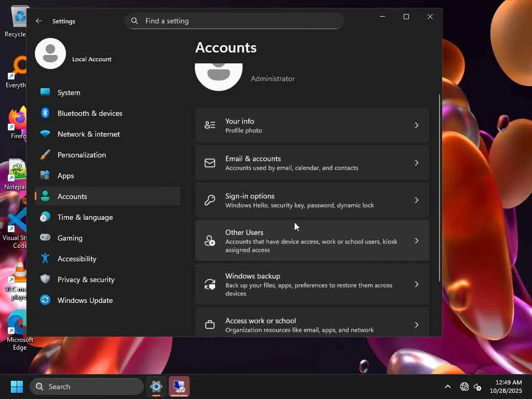Click the System monitor icon in sidebar
This screenshot has width=532, height=399.
coord(45,92)
